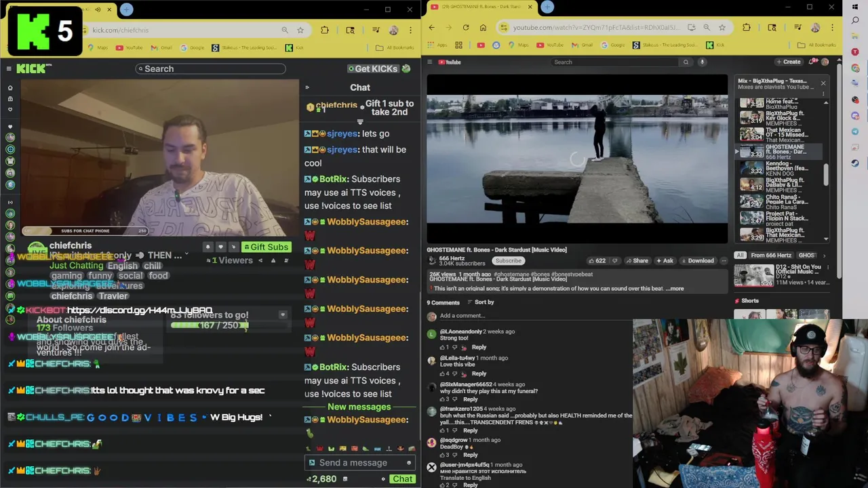The width and height of the screenshot is (868, 488).
Task: Translate Russian comment to English
Action: [465, 478]
